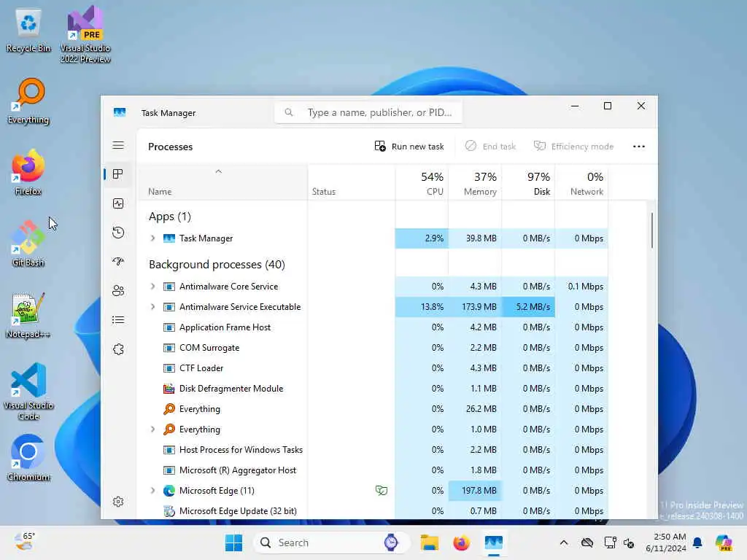Image resolution: width=747 pixels, height=560 pixels.
Task: Open Copilot preview icon in taskbar
Action: [724, 542]
